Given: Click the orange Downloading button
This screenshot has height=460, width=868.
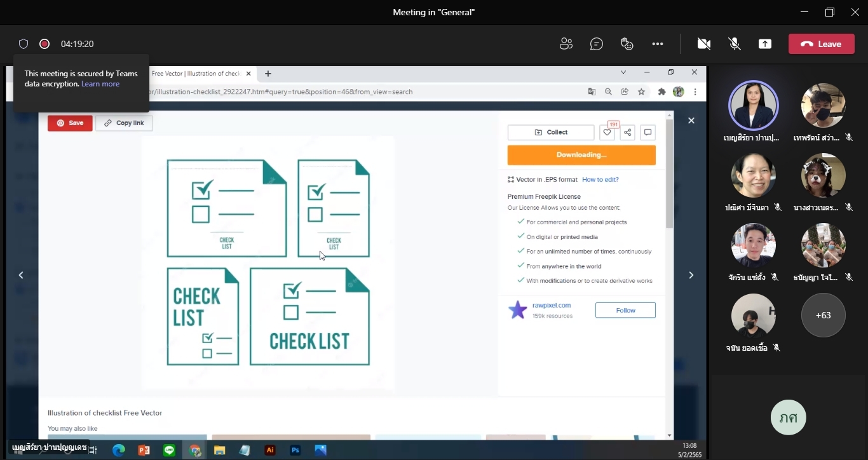Looking at the screenshot, I should [x=581, y=155].
